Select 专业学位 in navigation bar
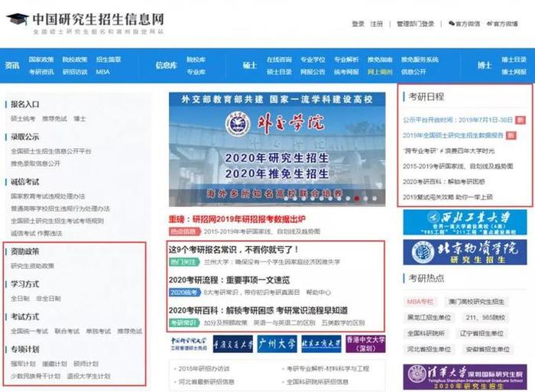 click(313, 60)
